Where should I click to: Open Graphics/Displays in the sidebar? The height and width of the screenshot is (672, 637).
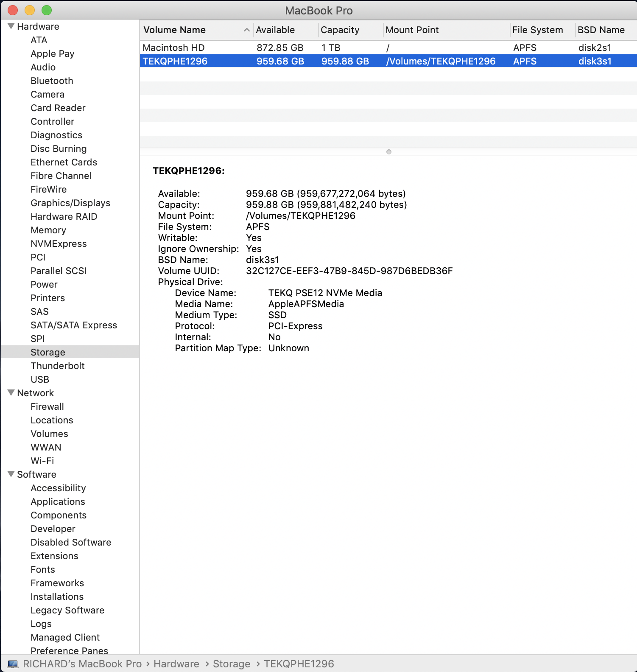(70, 203)
